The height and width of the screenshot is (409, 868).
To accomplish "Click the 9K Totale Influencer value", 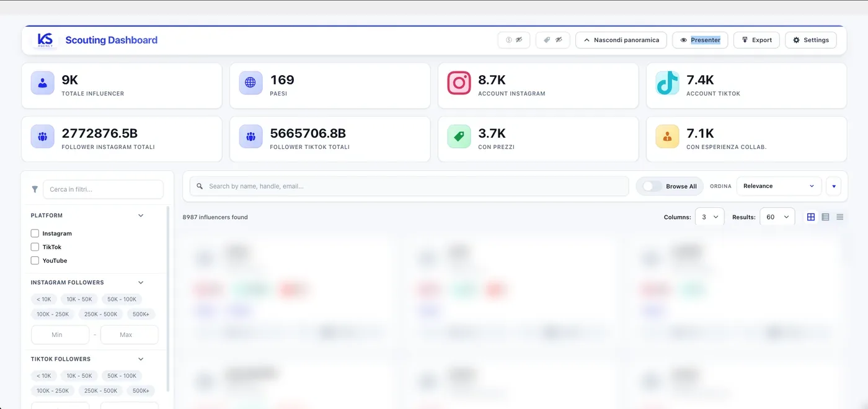I will (x=70, y=80).
